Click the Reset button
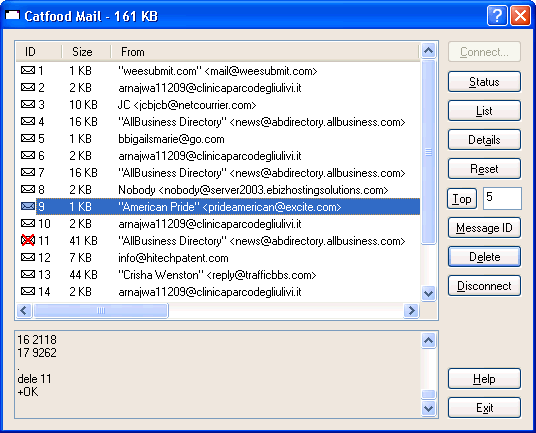The image size is (536, 433). pos(484,169)
